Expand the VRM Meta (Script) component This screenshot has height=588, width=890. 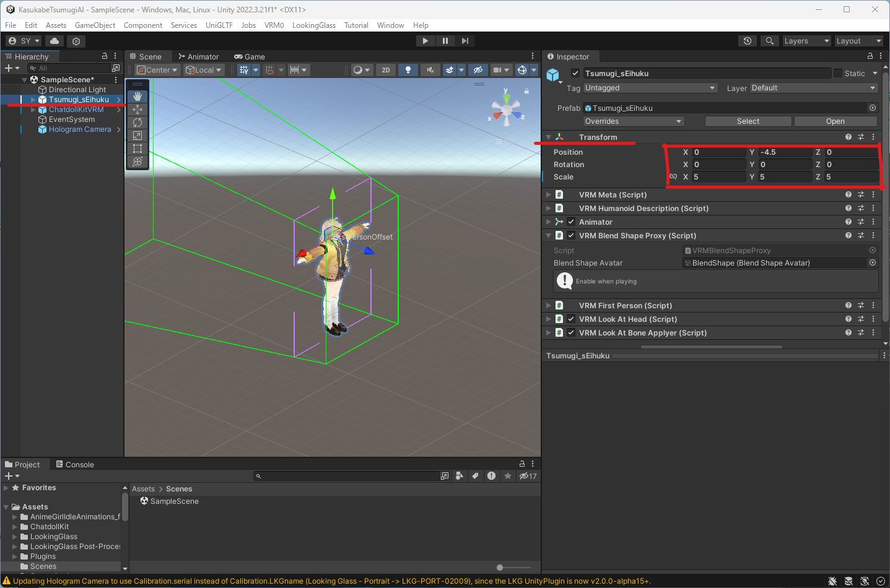[x=549, y=195]
